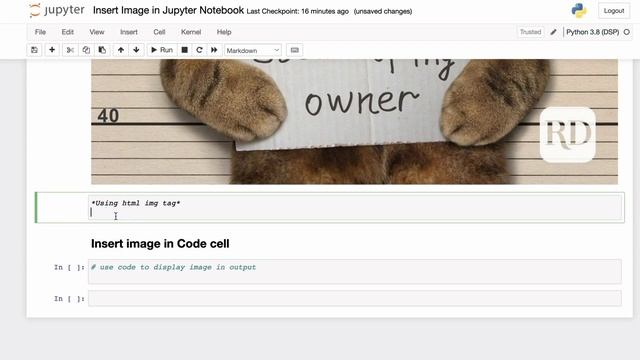Click the Jupyter logo
This screenshot has width=640, height=360.
57,10
